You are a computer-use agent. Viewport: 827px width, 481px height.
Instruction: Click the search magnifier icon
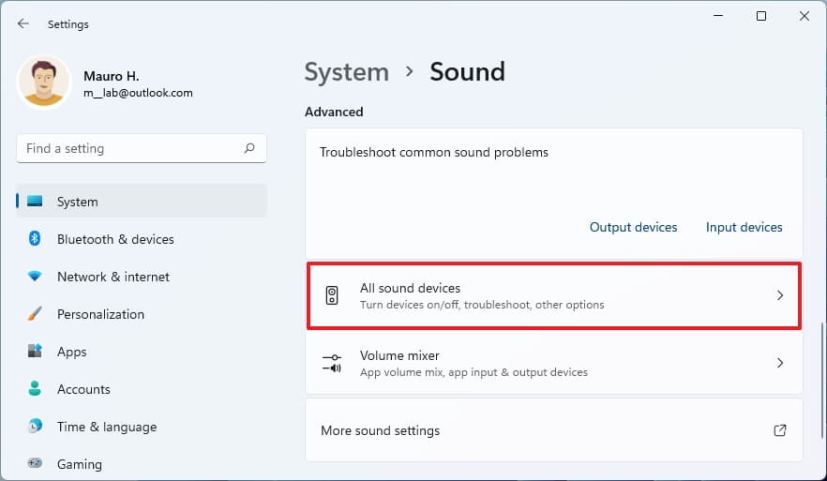pyautogui.click(x=249, y=148)
